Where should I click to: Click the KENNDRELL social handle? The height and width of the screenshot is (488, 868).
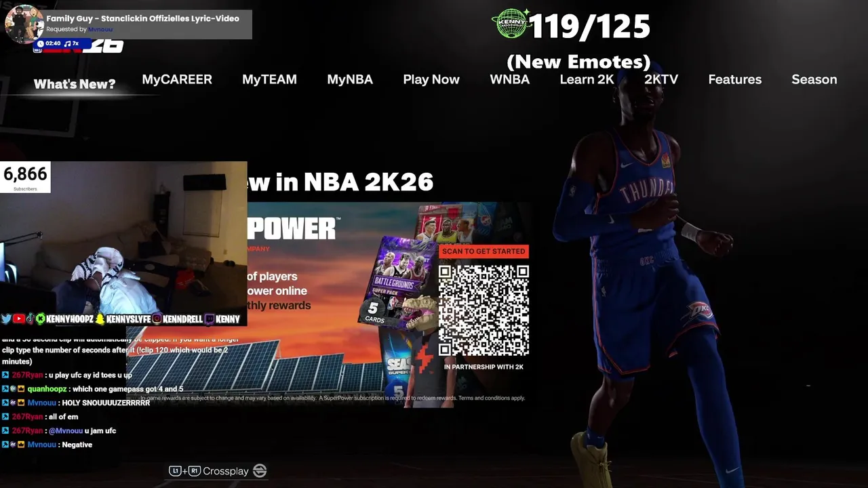tap(182, 319)
